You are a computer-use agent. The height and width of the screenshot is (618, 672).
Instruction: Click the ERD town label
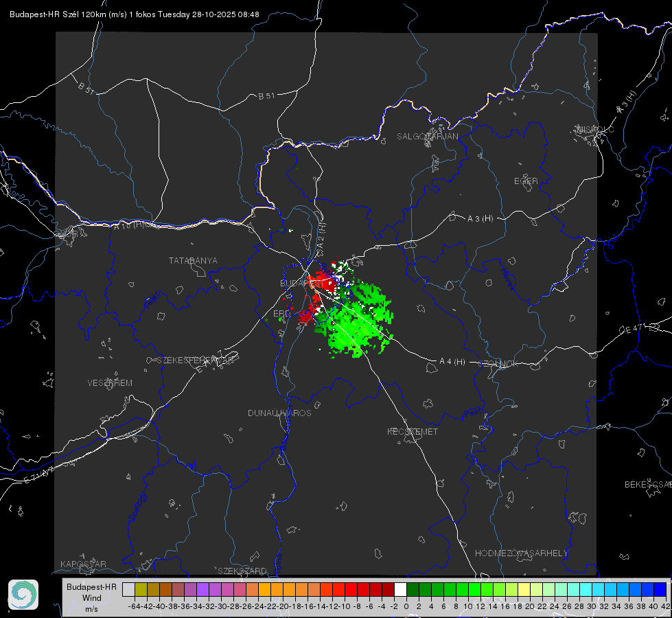281,314
